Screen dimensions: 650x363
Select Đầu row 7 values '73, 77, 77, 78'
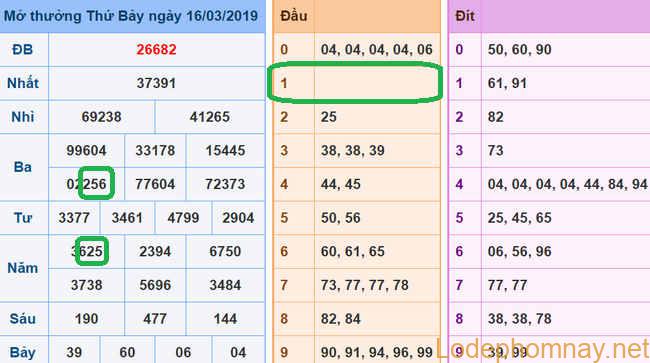point(365,285)
